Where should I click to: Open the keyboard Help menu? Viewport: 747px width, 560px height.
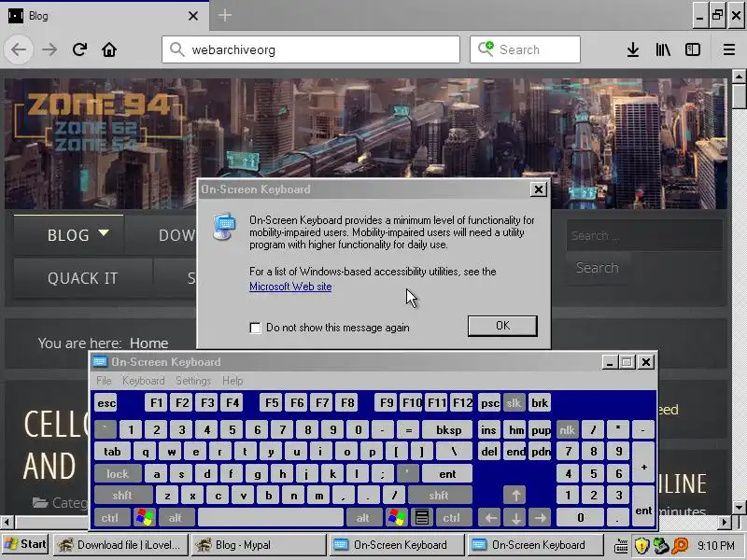[233, 381]
